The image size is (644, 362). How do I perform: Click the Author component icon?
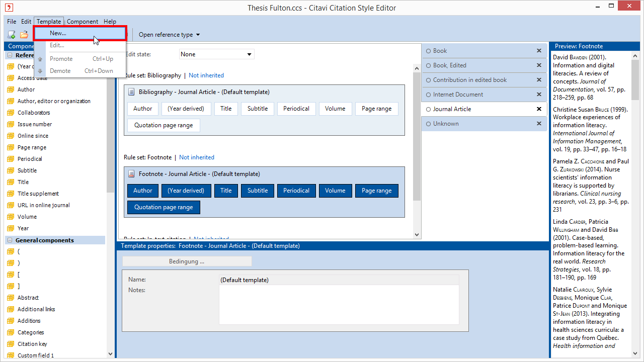coord(11,89)
